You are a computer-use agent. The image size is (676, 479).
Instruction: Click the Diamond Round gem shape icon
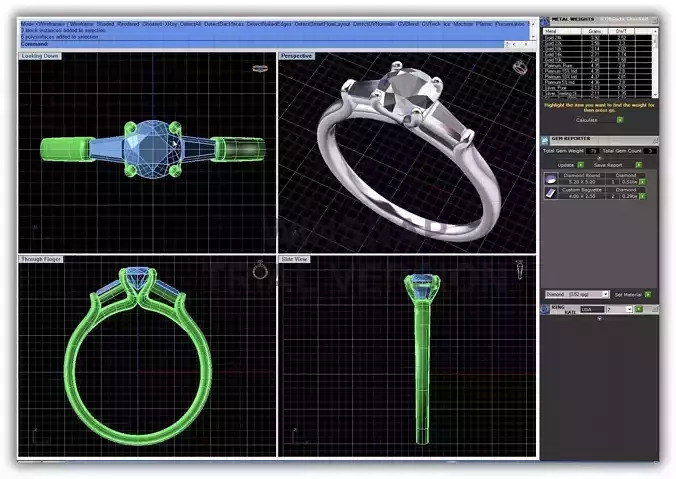point(551,179)
